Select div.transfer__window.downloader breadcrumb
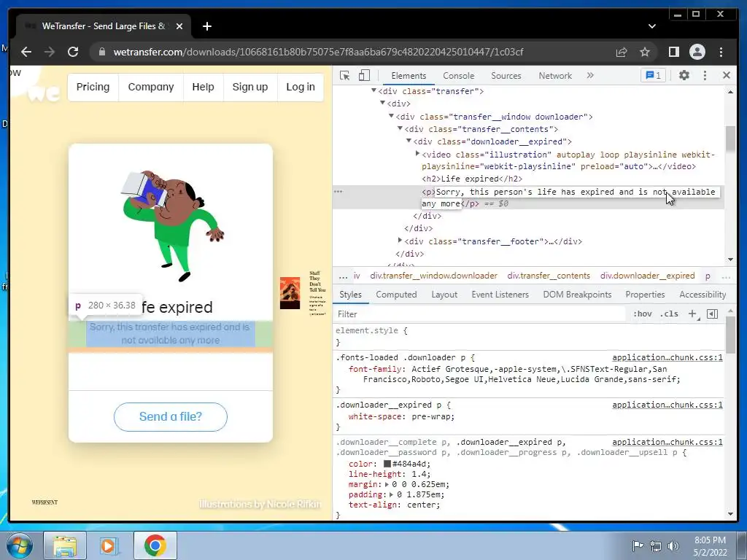 click(433, 276)
